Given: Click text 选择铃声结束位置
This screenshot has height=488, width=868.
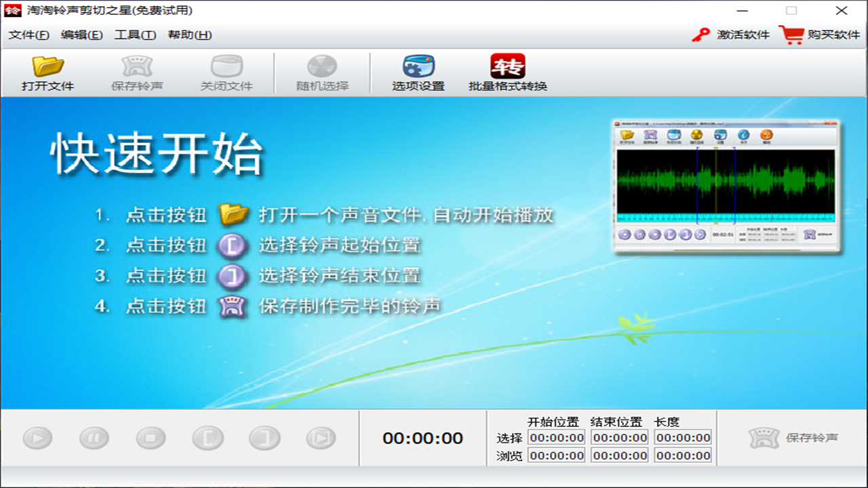Looking at the screenshot, I should pos(340,275).
